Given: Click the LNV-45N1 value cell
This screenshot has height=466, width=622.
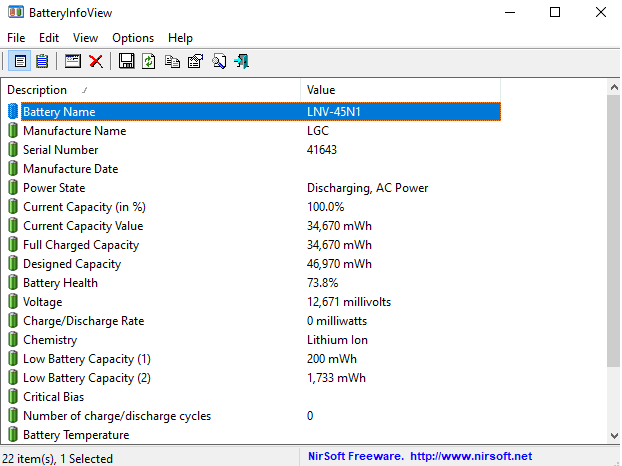Looking at the screenshot, I should click(334, 112).
